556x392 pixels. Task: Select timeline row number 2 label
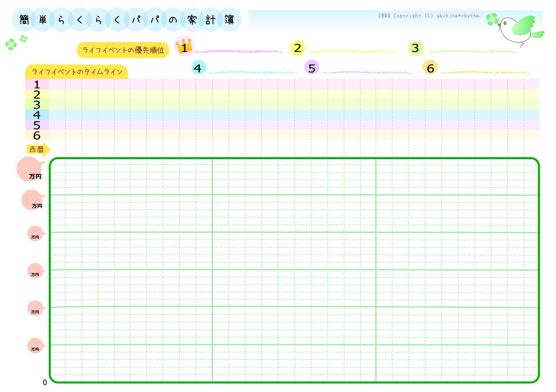click(x=37, y=94)
